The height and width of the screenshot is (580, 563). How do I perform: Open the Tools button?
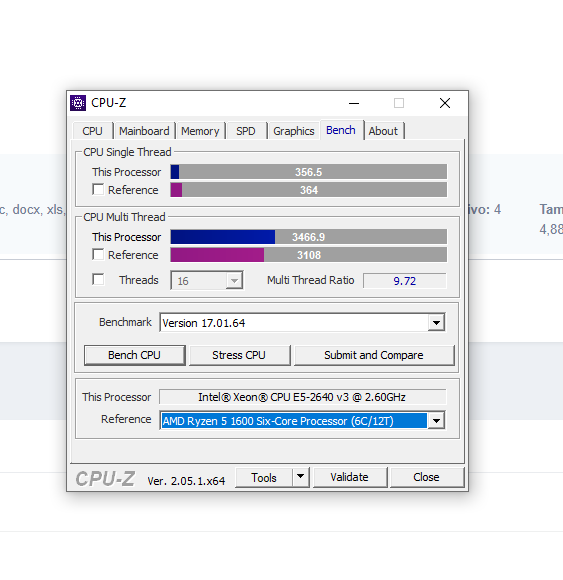pyautogui.click(x=264, y=477)
